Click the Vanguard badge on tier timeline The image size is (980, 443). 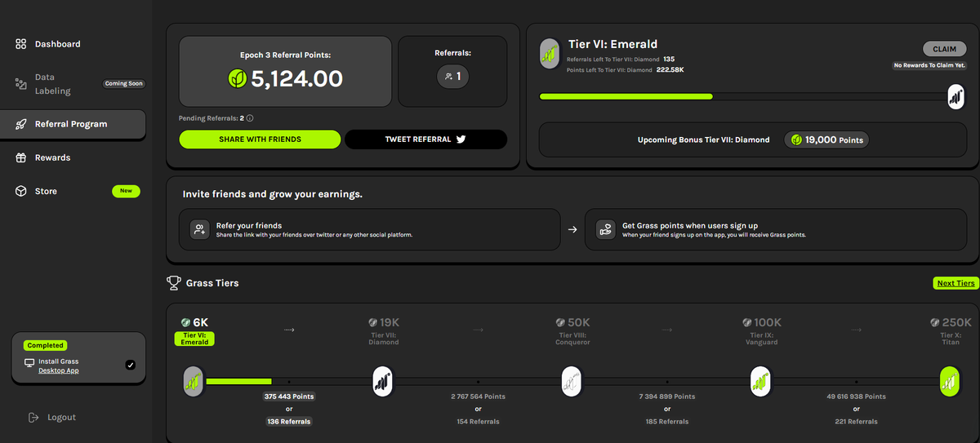coord(761,381)
